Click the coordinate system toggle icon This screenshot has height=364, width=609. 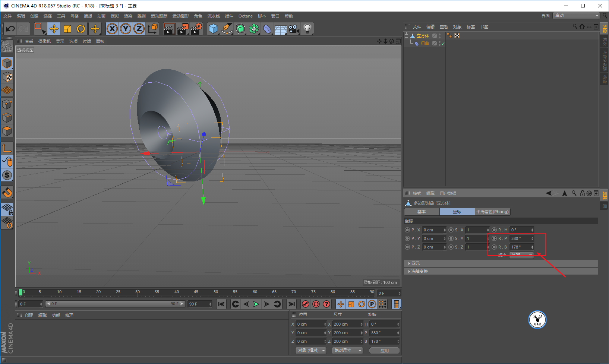[152, 29]
